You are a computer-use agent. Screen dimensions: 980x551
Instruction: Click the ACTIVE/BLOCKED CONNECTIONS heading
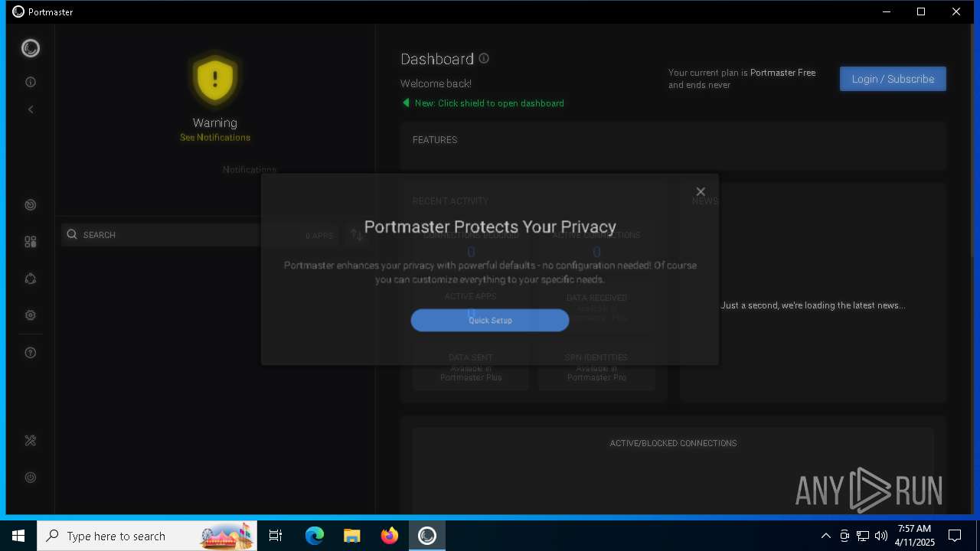point(673,443)
